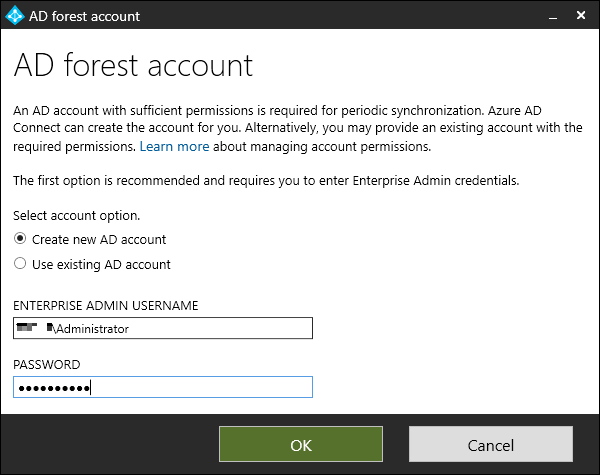The width and height of the screenshot is (600, 475).
Task: Choose the Use existing AD account radio button
Action: [x=20, y=264]
